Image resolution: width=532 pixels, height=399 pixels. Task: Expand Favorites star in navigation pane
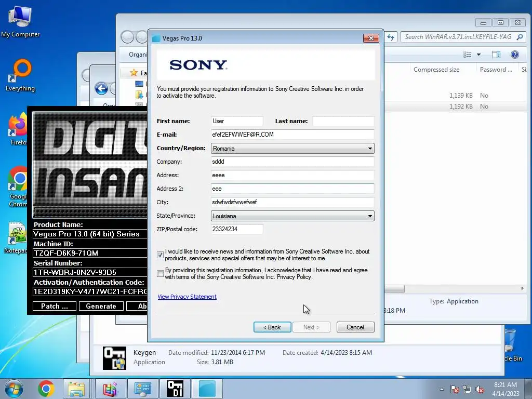tap(134, 73)
